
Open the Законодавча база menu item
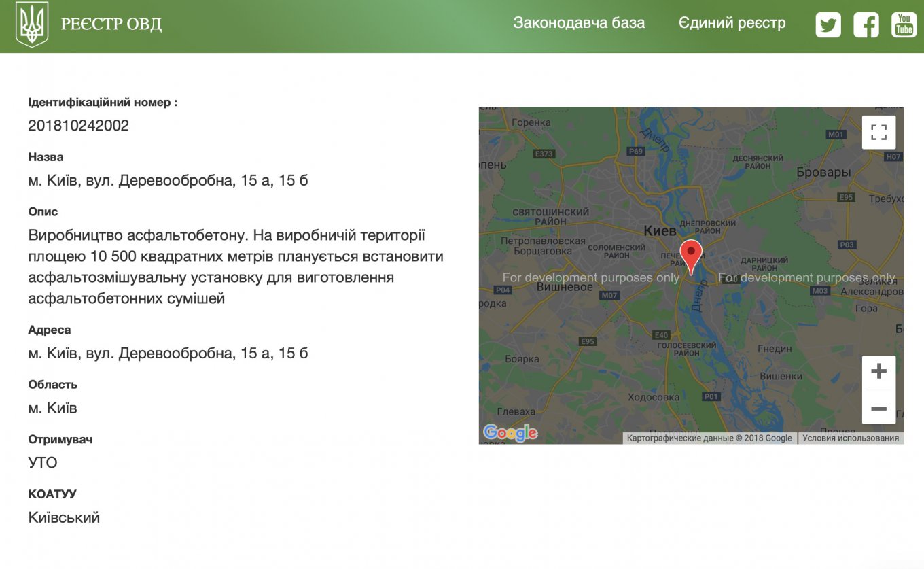click(579, 23)
